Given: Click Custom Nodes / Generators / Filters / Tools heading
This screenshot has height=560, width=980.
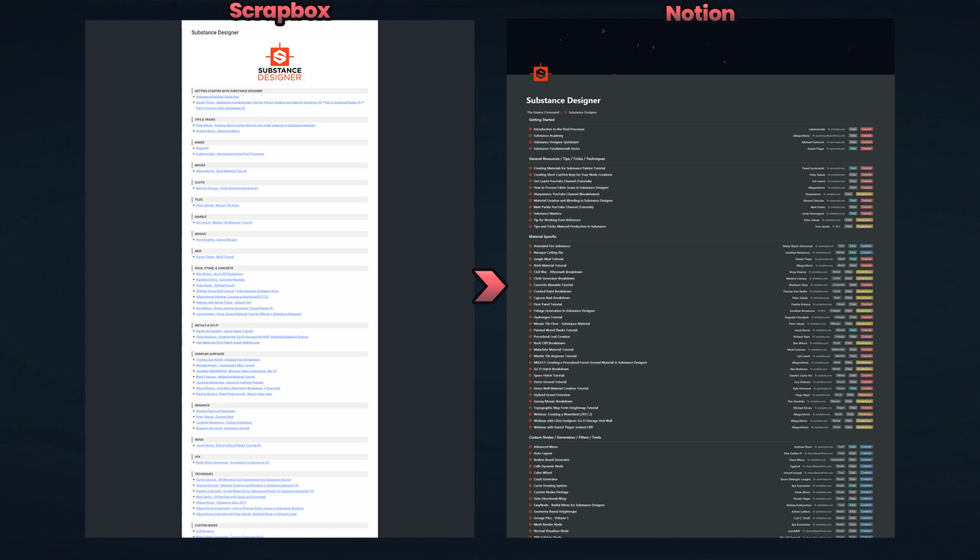Looking at the screenshot, I should [x=565, y=438].
